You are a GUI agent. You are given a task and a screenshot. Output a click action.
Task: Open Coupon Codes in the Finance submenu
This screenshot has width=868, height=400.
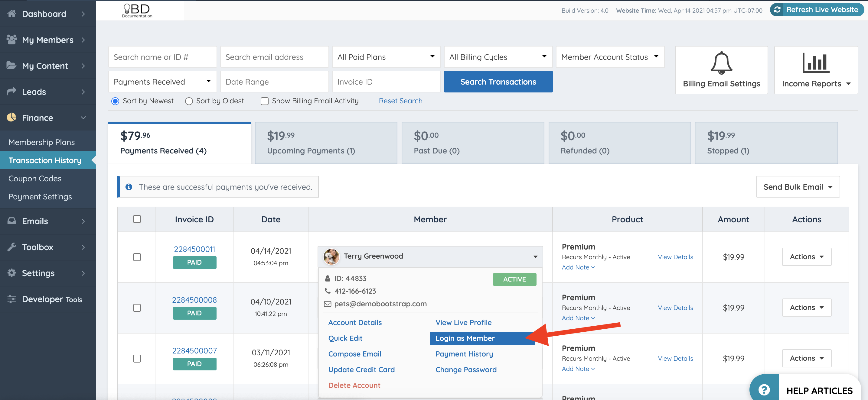coord(35,179)
